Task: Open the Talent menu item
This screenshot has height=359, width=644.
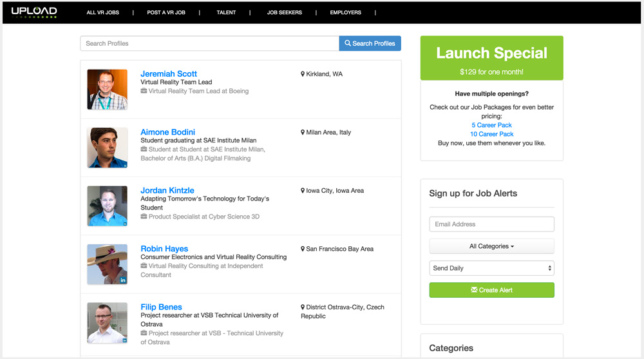Action: coord(226,12)
